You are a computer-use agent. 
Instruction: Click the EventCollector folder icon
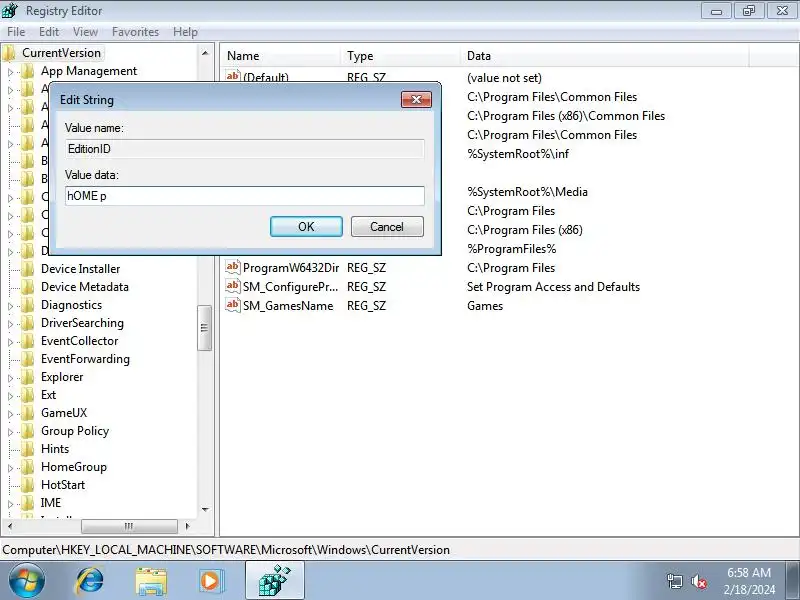(28, 341)
